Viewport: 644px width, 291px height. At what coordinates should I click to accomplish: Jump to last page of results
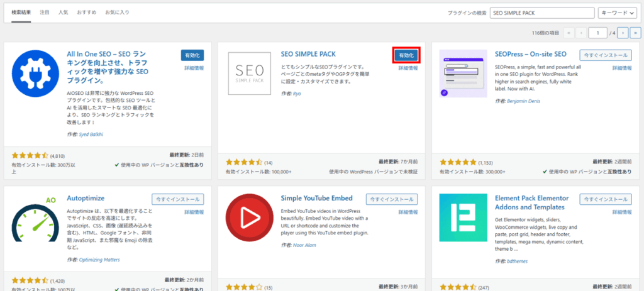click(x=635, y=33)
